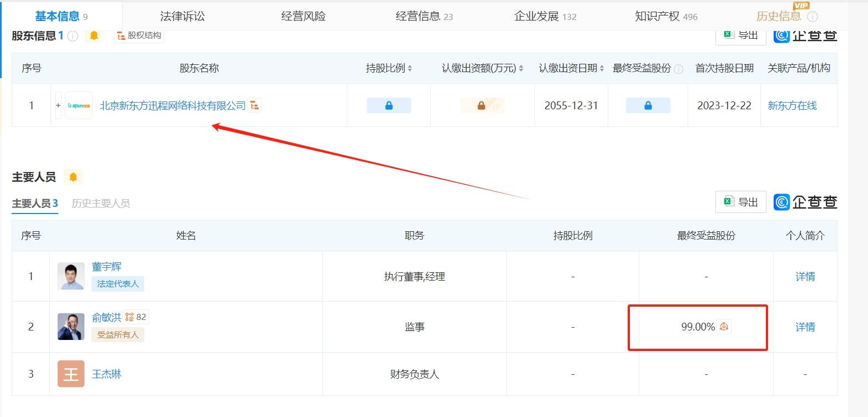
Task: Switch to 历史主要人员 sub-tab
Action: tap(100, 204)
